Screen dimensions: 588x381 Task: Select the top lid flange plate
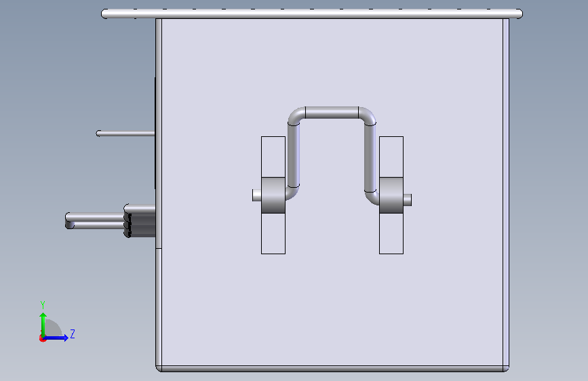pos(312,14)
